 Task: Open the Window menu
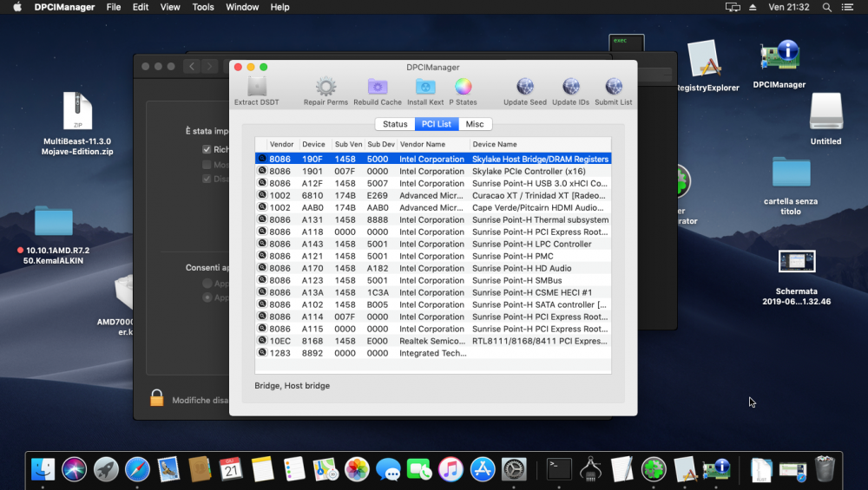pos(242,7)
